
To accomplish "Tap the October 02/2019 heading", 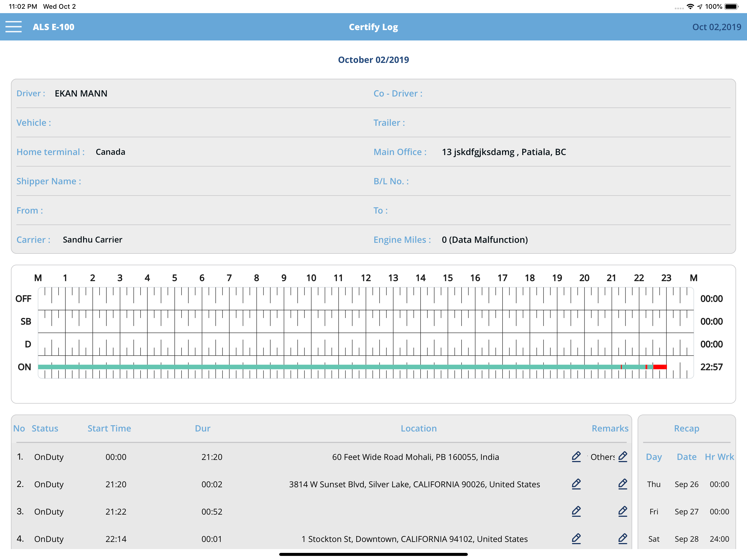I will point(373,60).
